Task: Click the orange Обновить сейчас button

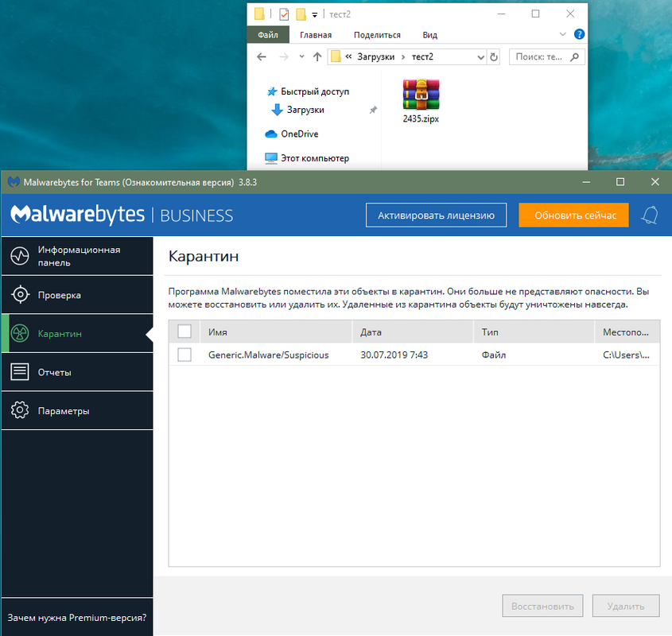Action: [573, 215]
